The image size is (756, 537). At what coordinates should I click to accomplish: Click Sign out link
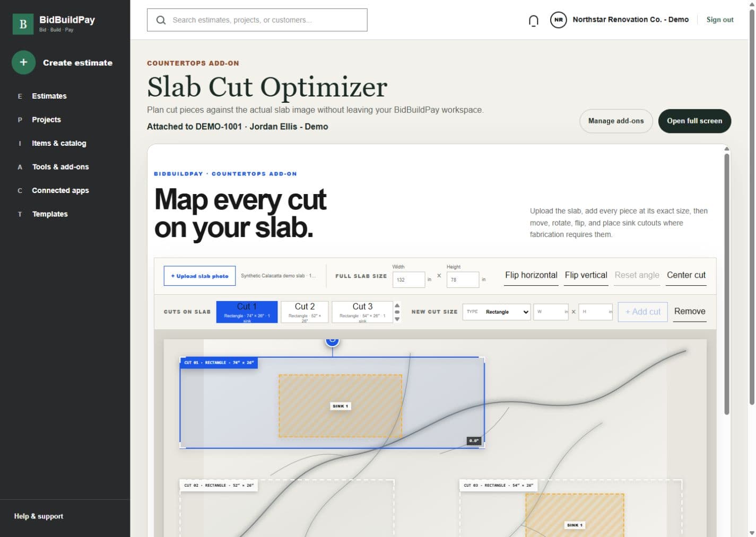tap(720, 20)
